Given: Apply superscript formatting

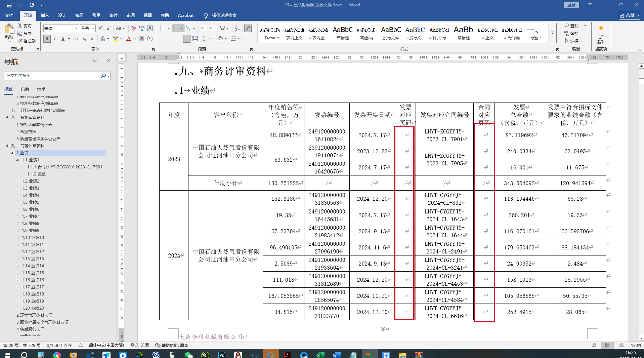Looking at the screenshot, I should tap(92, 39).
